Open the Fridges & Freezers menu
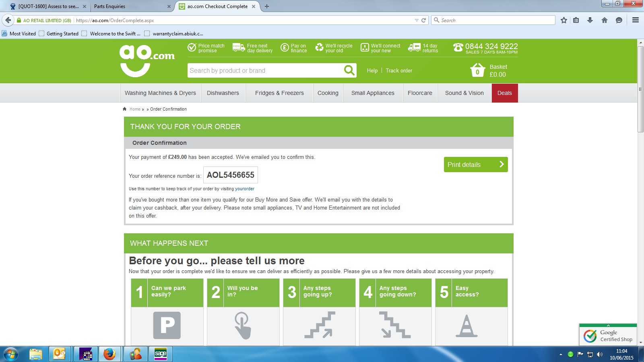The width and height of the screenshot is (644, 362). (x=279, y=93)
